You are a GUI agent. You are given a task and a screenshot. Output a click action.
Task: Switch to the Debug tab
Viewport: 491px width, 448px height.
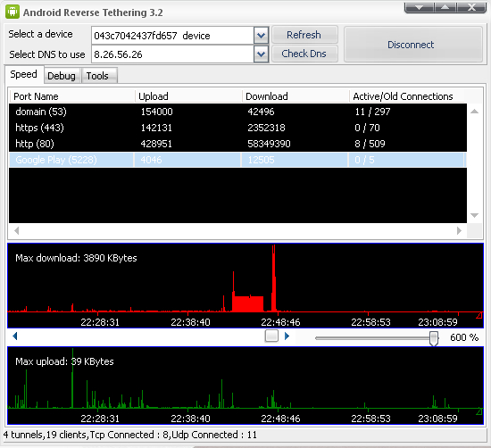62,76
